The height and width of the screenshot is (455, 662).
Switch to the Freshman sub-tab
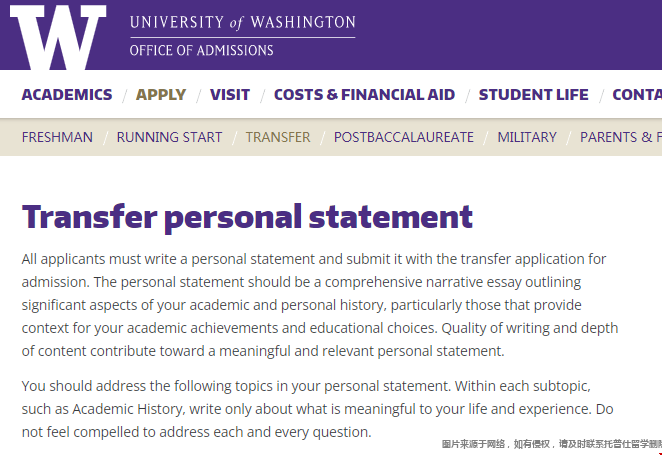[x=57, y=137]
